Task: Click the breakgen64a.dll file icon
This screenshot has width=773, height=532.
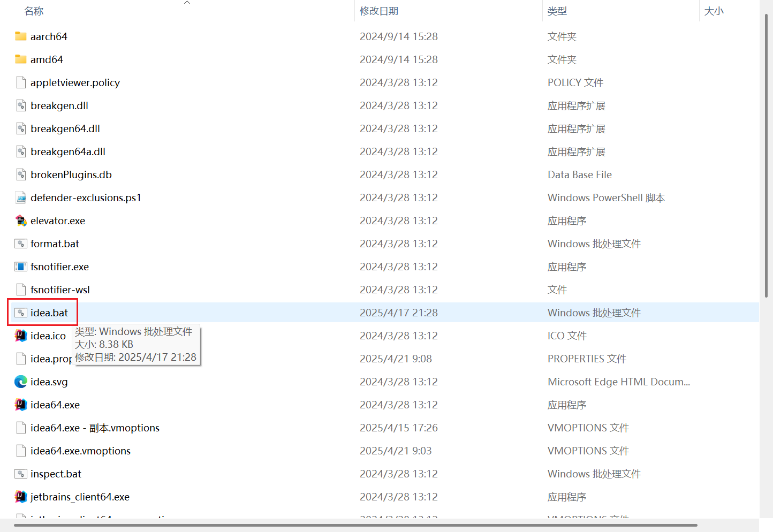Action: pos(21,151)
